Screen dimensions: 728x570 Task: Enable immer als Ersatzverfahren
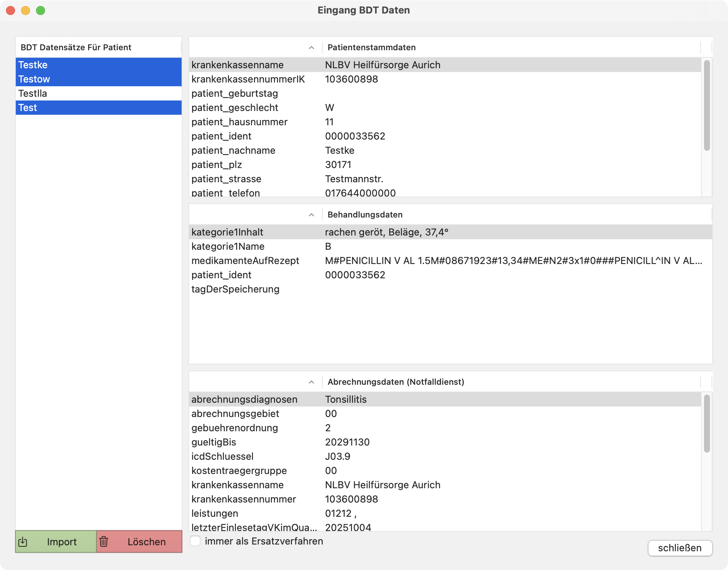[x=196, y=541]
